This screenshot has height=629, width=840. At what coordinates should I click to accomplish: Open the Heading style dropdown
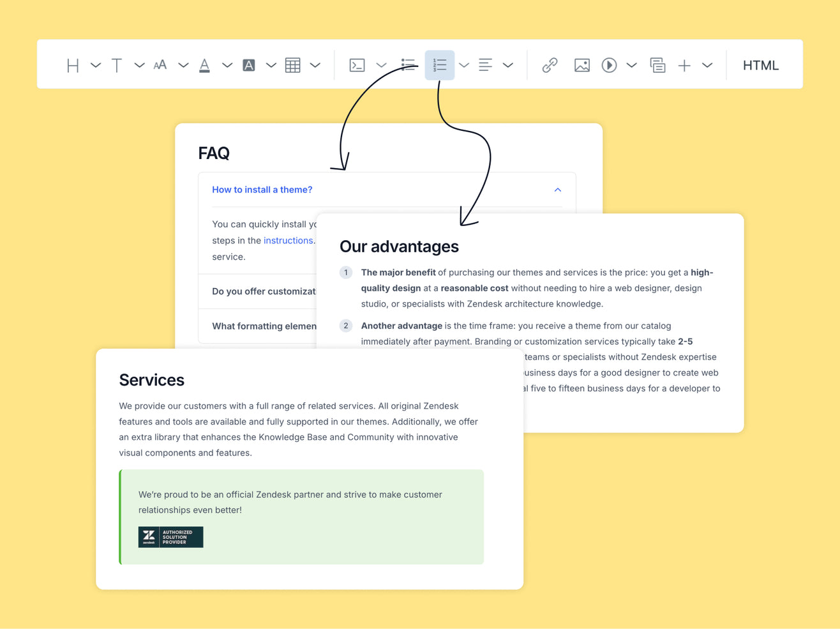pos(95,64)
